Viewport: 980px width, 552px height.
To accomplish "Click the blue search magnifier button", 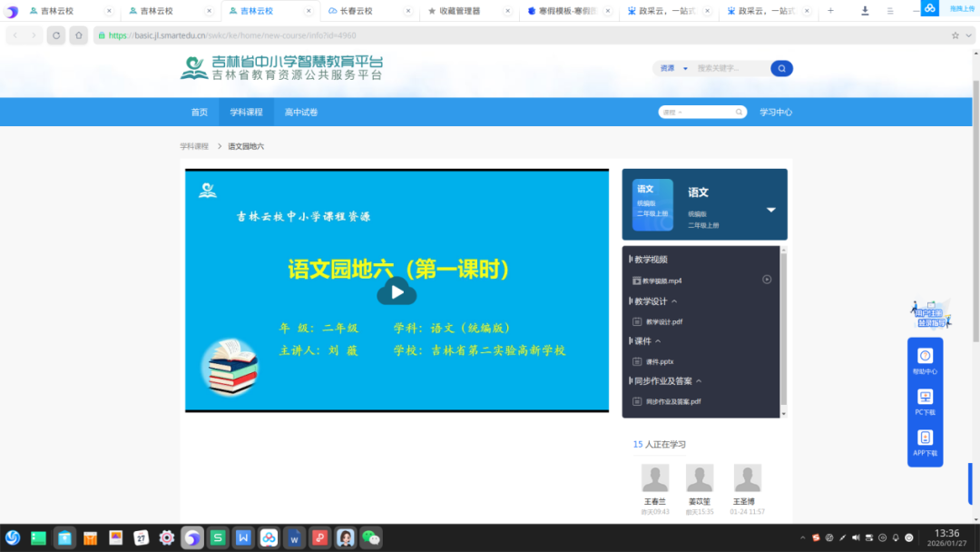I will (781, 68).
